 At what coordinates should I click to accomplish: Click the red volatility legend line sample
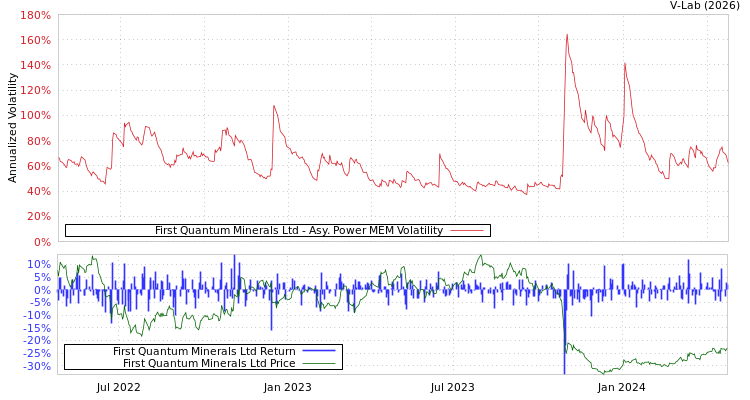pyautogui.click(x=467, y=231)
